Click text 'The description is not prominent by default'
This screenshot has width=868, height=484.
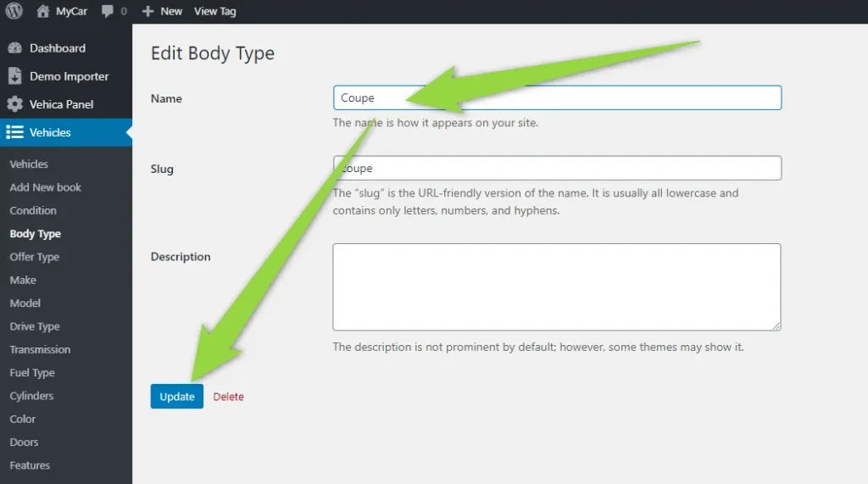pos(444,348)
